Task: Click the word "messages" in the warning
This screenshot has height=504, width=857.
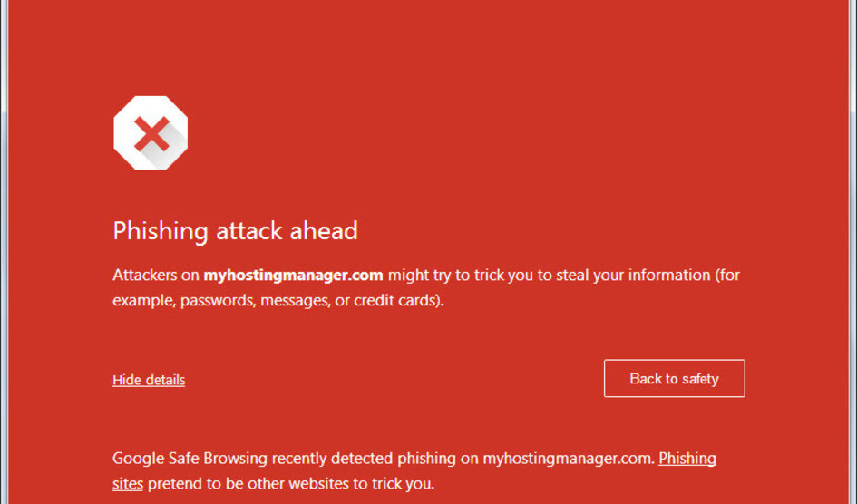Action: (x=296, y=301)
